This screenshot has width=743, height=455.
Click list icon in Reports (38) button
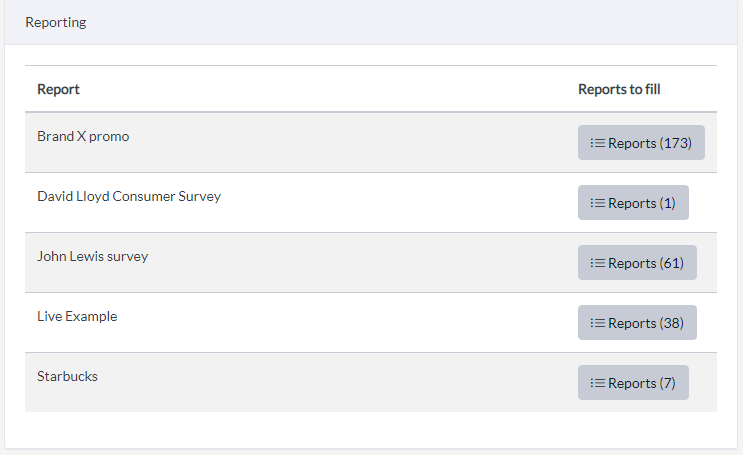click(598, 323)
